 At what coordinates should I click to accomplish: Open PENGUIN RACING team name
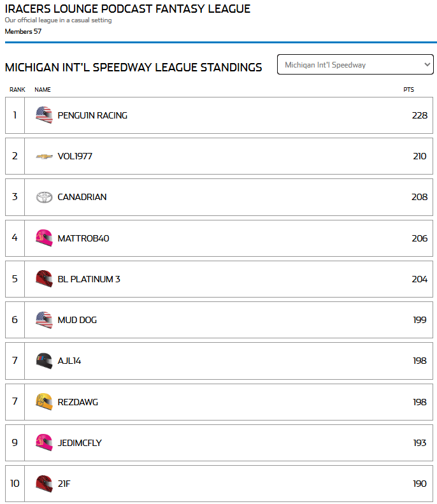click(x=92, y=115)
